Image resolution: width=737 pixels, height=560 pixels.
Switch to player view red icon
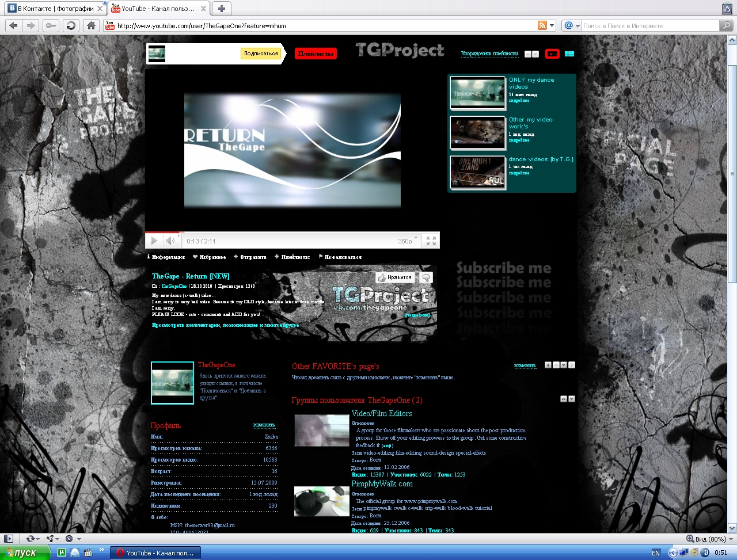(x=552, y=54)
